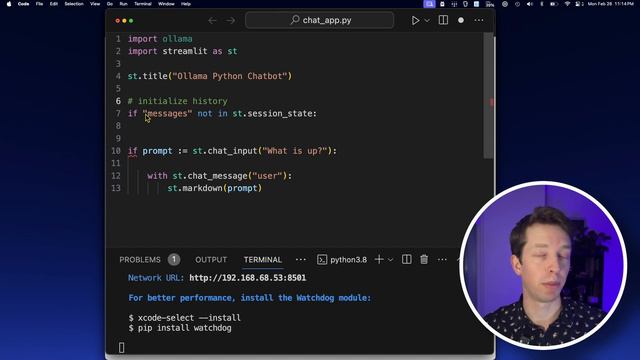Go back with the left arrow
The image size is (640, 360).
[212, 20]
